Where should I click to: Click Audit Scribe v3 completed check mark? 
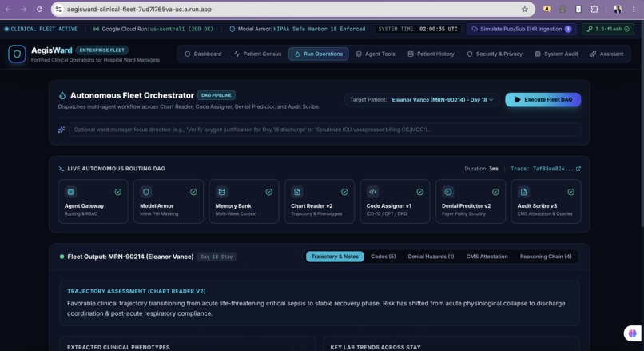[571, 192]
